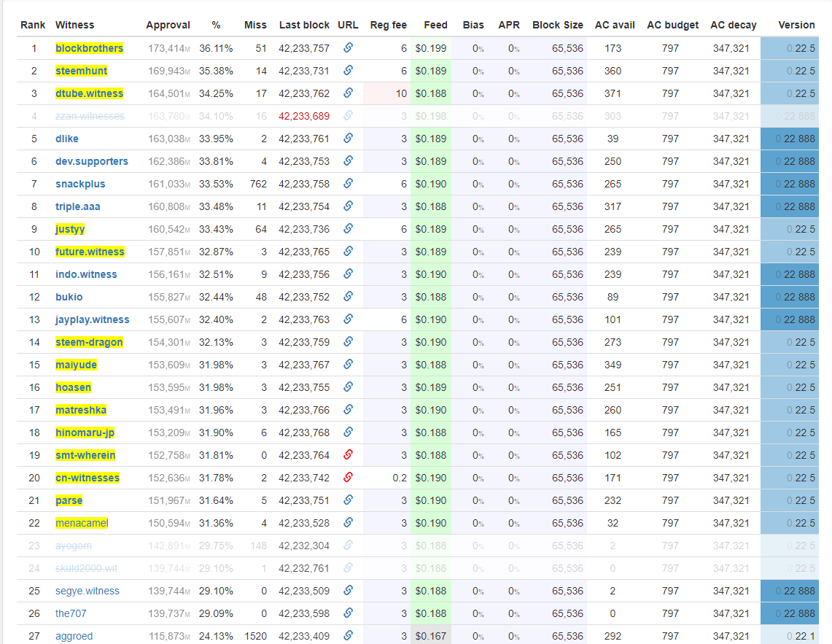Open the snackplus witness link
The width and height of the screenshot is (832, 644).
point(80,184)
